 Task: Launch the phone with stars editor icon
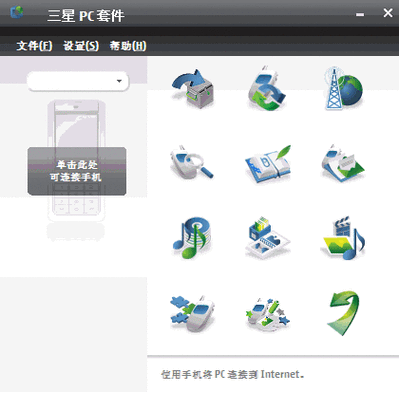(268, 314)
